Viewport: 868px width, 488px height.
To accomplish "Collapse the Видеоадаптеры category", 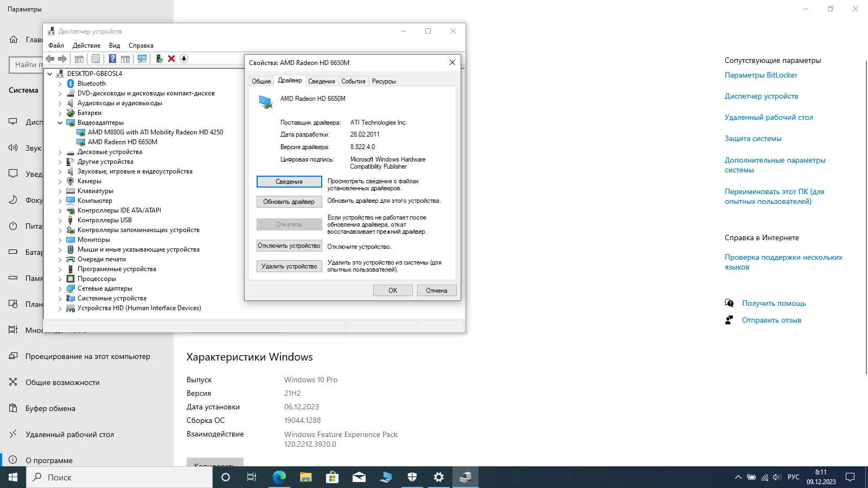I will click(x=60, y=123).
